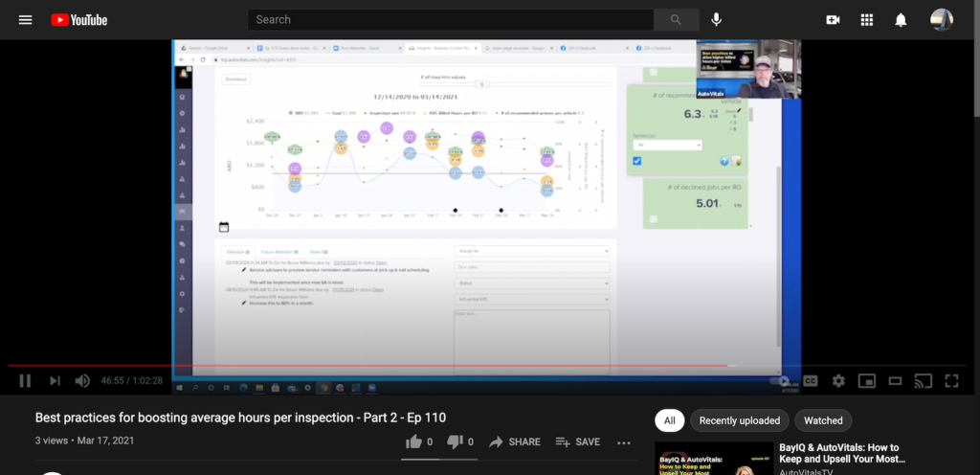Turn on closed captions
Image resolution: width=980 pixels, height=475 pixels.
click(x=810, y=380)
